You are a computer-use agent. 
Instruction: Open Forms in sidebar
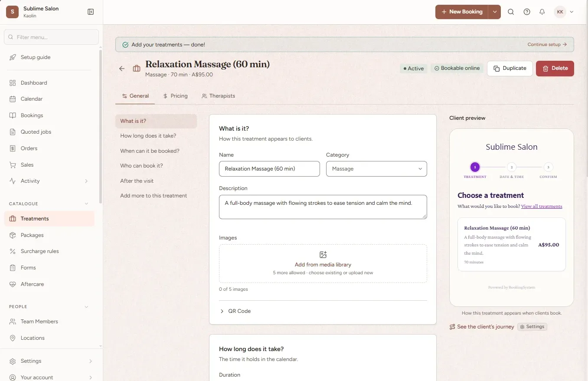point(49,268)
